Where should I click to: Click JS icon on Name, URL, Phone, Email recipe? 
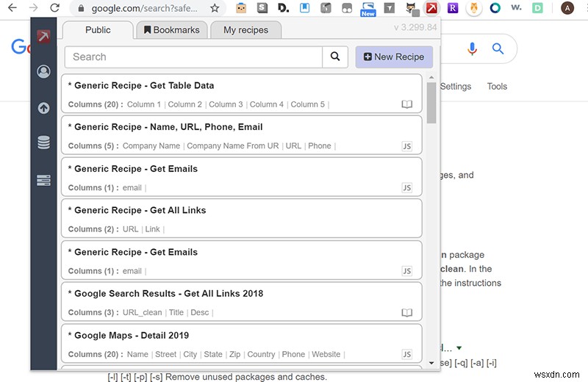(407, 146)
